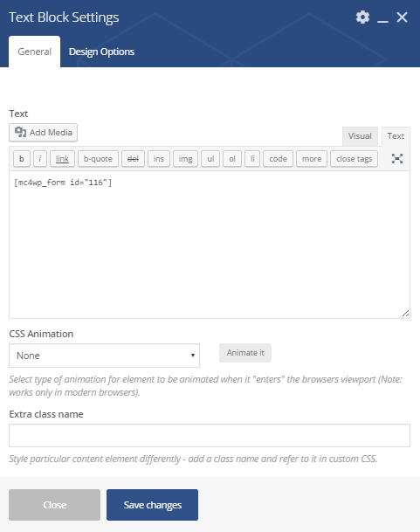Screen dimensions: 420x532
Task: Click the Add Media button
Action: (x=43, y=132)
